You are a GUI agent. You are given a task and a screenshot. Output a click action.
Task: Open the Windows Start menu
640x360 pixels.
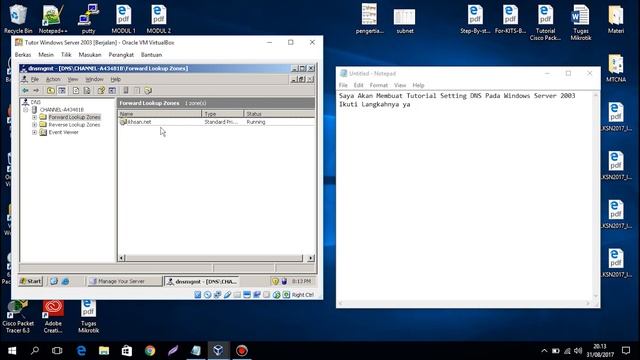(12, 351)
